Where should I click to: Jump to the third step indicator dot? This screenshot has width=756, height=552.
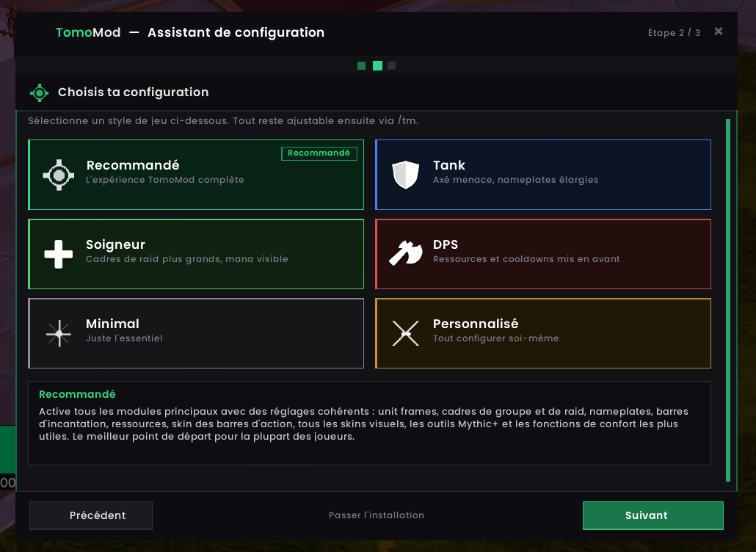[x=391, y=65]
